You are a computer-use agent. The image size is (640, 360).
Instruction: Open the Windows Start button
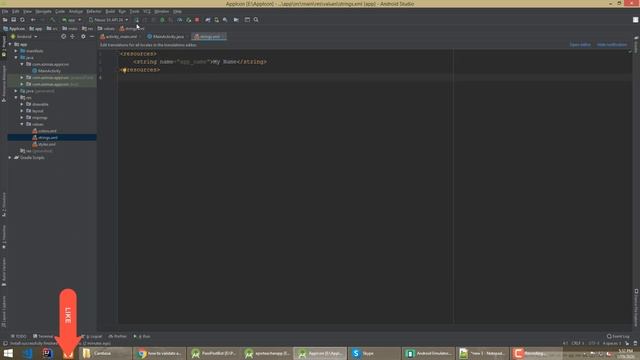[8, 353]
